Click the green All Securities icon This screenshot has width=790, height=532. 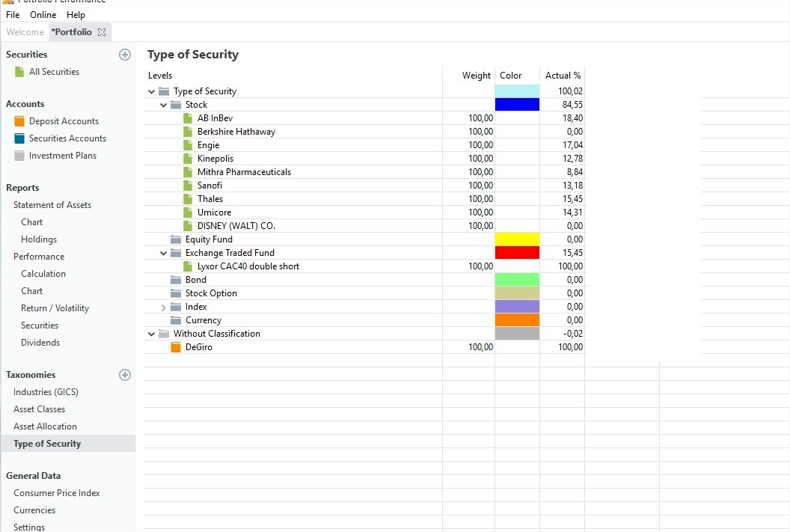pyautogui.click(x=19, y=72)
